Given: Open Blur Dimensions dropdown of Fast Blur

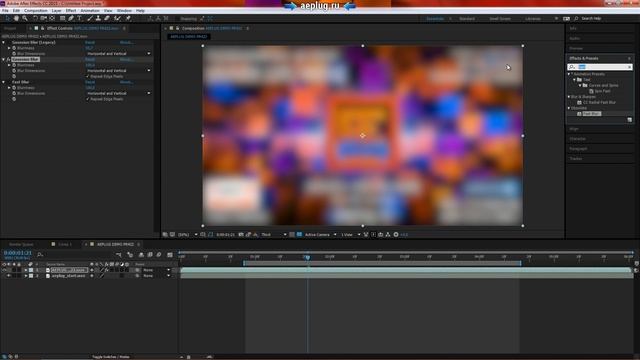Looking at the screenshot, I should (118, 93).
